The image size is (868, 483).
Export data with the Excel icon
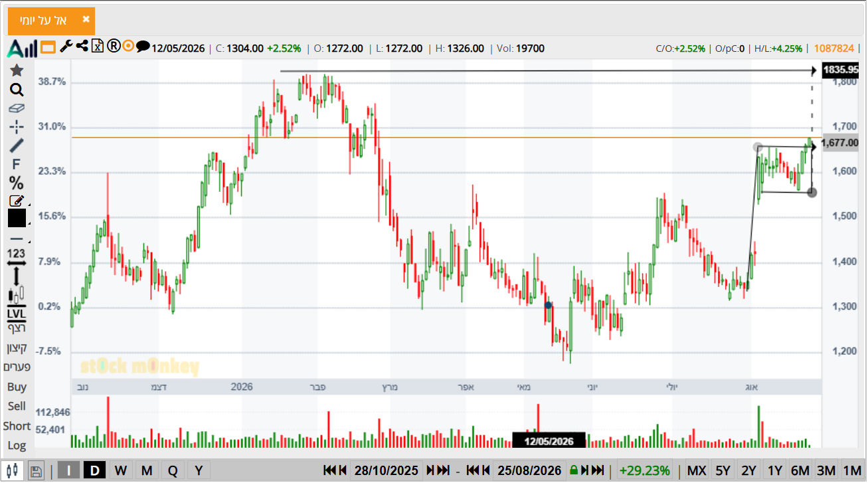98,46
